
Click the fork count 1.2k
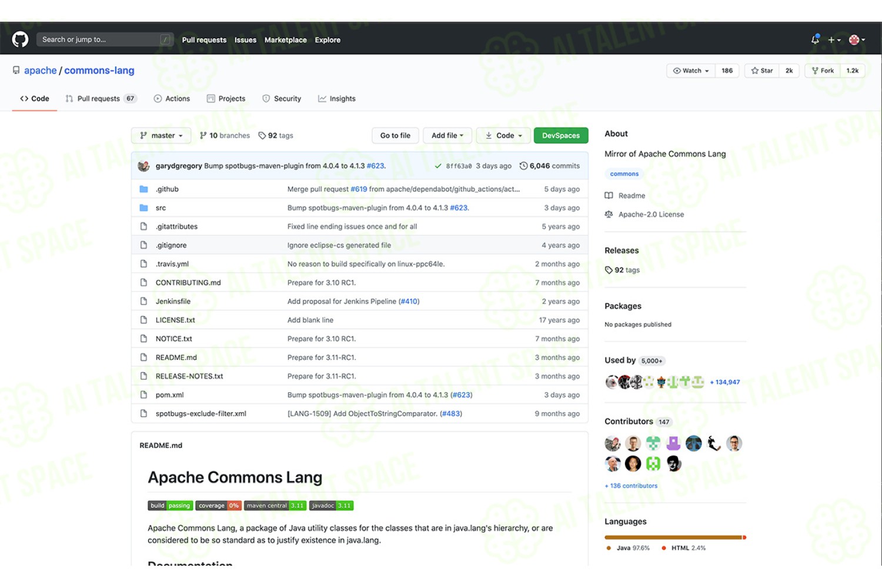click(853, 71)
